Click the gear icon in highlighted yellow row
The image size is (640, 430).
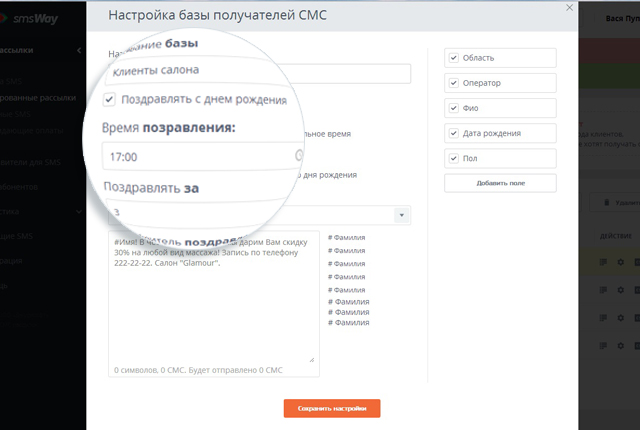[620, 262]
